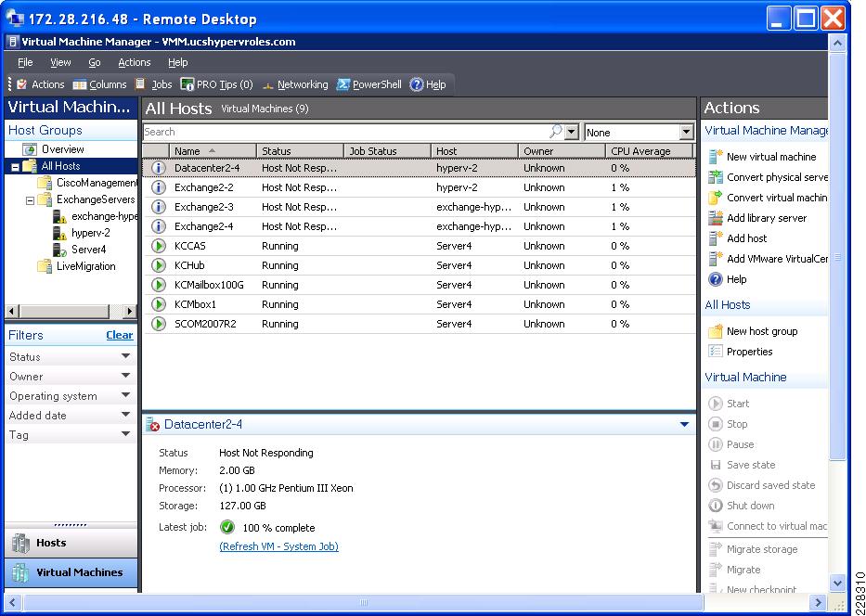Sort by the Status column header
Screen dimensions: 866x616
tap(300, 150)
